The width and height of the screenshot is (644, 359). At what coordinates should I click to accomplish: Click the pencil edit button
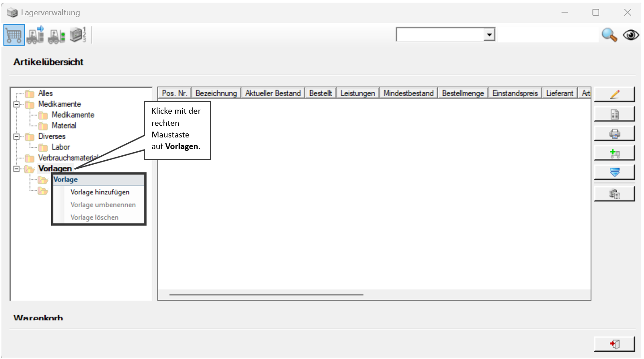(x=614, y=94)
